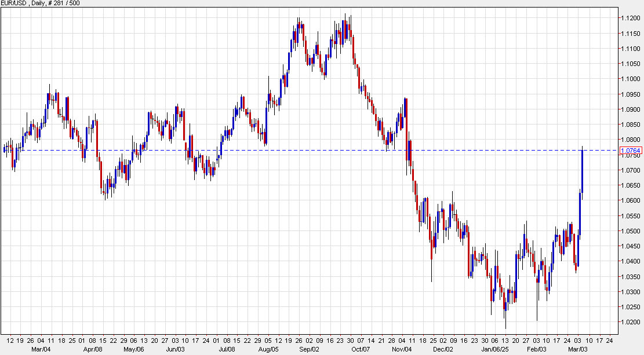
Task: Select the Jun/03 date label
Action: point(176,349)
